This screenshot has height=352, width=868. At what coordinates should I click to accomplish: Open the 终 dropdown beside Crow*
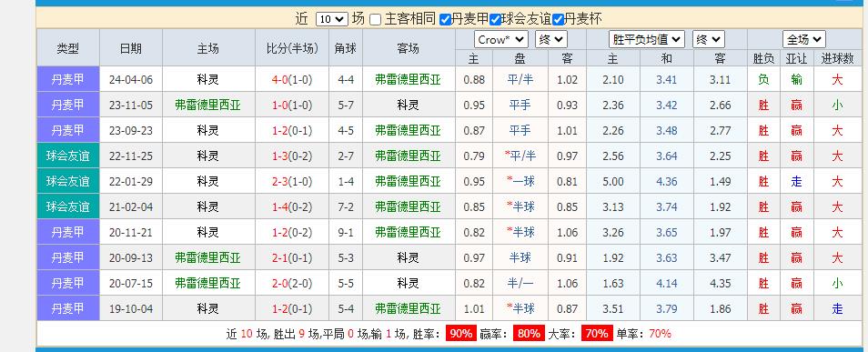[x=550, y=40]
